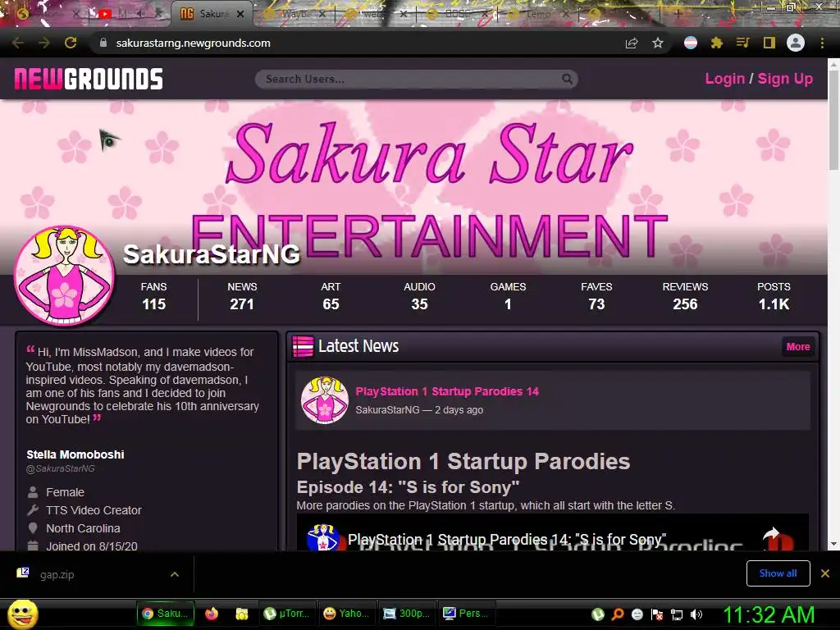
Task: Bookmark the page with the star
Action: pos(658,43)
